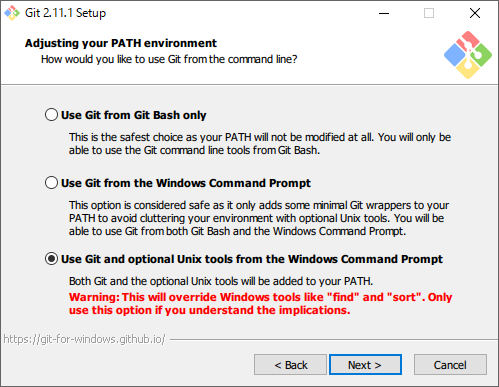Close the Git Setup window

475,13
